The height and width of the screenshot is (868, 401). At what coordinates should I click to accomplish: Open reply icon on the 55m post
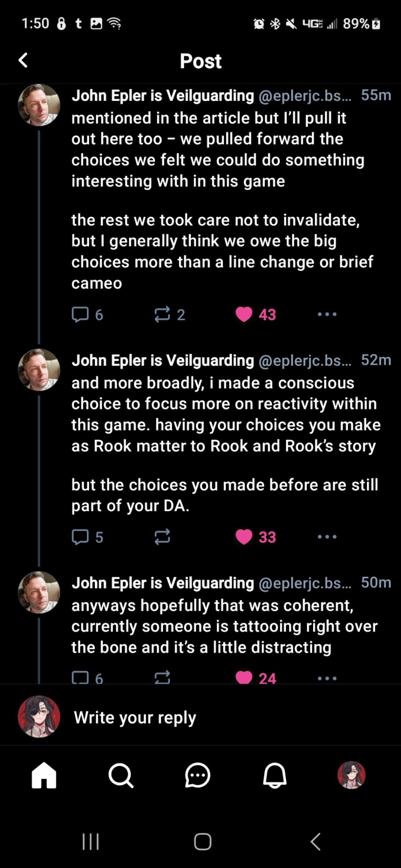(80, 314)
